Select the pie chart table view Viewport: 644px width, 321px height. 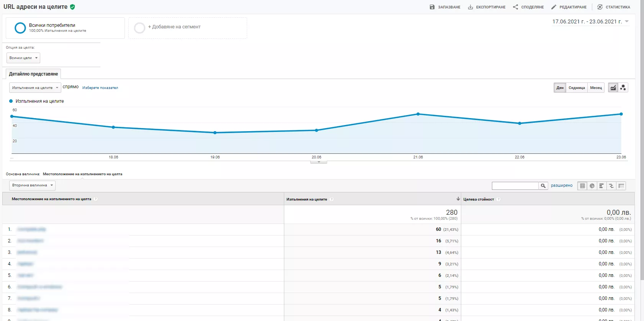click(x=592, y=186)
